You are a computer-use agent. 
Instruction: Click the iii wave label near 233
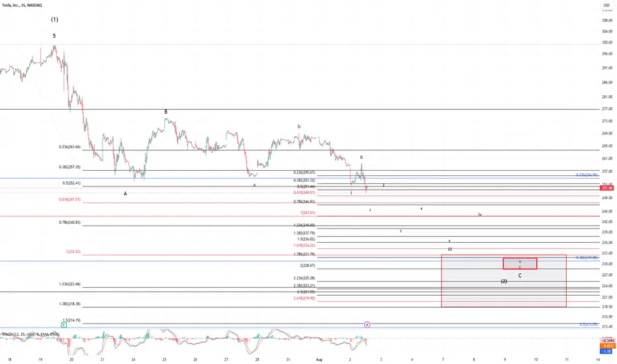pyautogui.click(x=450, y=249)
